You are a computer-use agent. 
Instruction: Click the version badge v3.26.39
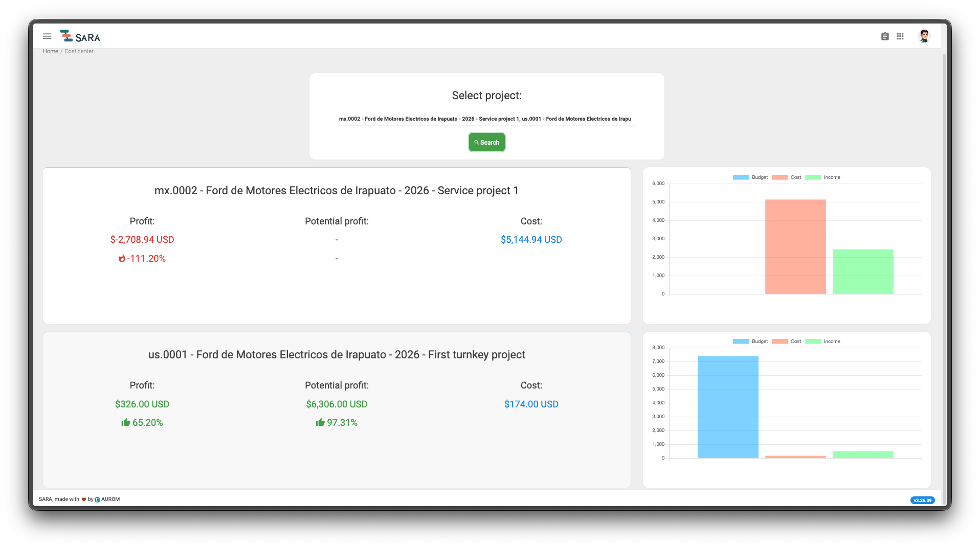click(x=922, y=500)
